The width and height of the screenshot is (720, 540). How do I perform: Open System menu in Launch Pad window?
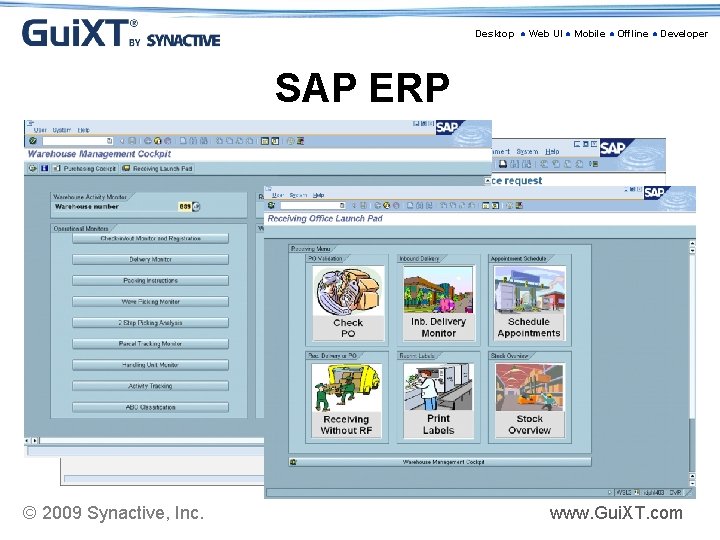coord(298,195)
